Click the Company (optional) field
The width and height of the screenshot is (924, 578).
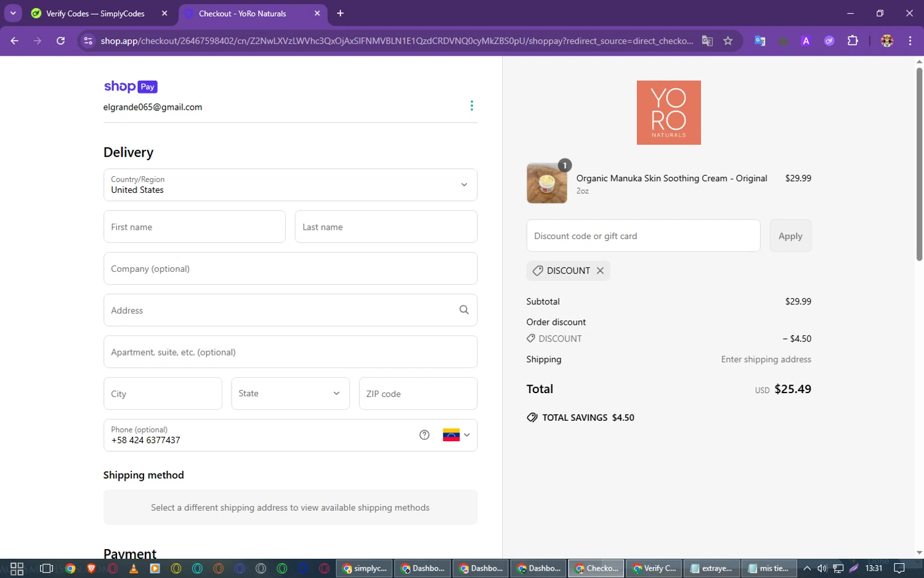pyautogui.click(x=290, y=269)
